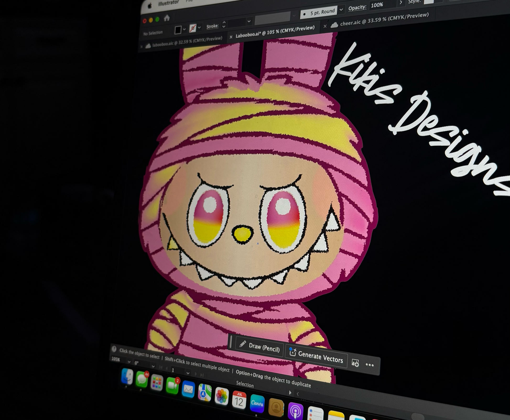The width and height of the screenshot is (510, 420).
Task: Close the cheer.aic tab
Action: [325, 26]
